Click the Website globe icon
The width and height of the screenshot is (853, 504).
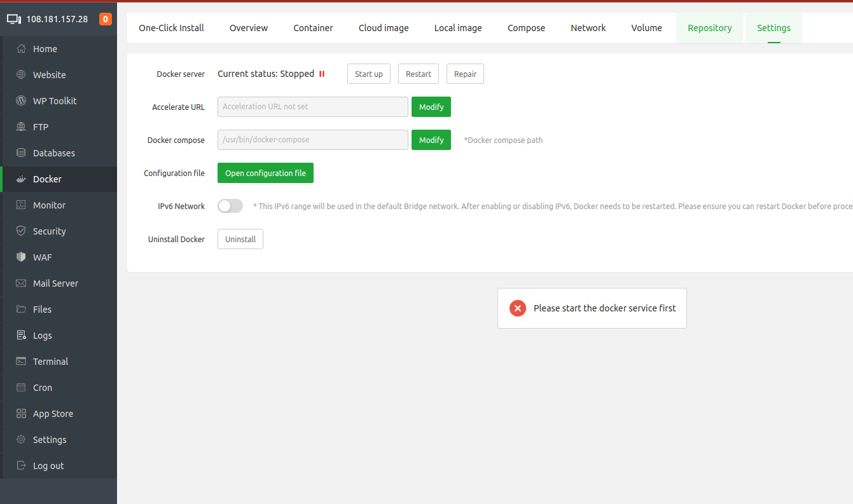21,75
